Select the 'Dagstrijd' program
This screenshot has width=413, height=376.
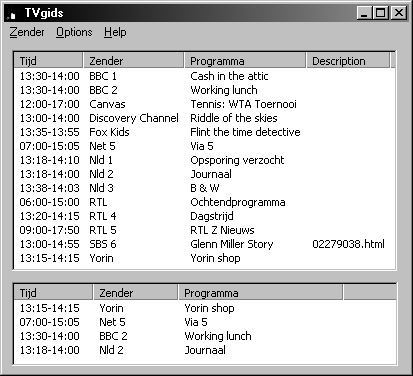pyautogui.click(x=212, y=216)
